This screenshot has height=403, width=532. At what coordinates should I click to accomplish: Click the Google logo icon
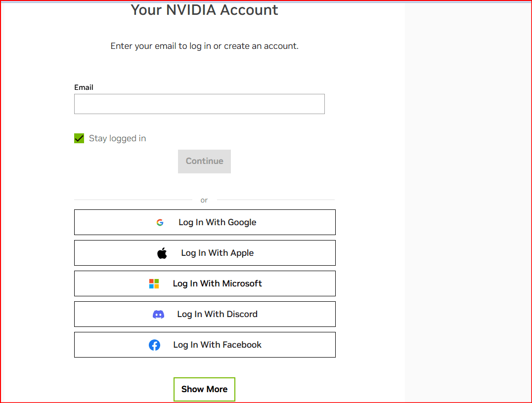click(x=160, y=222)
